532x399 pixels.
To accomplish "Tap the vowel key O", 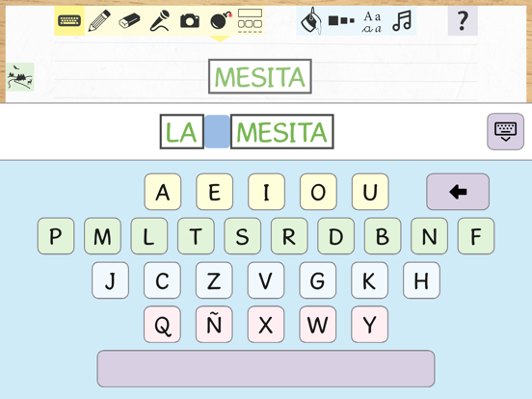I will point(318,192).
